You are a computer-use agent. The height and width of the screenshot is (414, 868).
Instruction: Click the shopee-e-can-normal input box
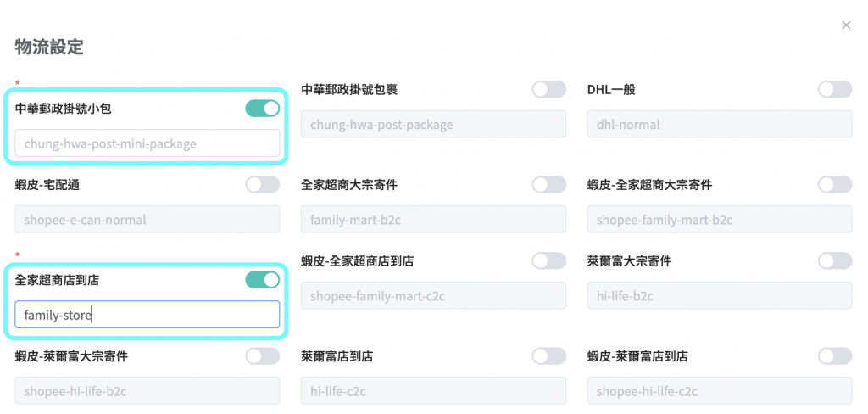click(x=147, y=220)
